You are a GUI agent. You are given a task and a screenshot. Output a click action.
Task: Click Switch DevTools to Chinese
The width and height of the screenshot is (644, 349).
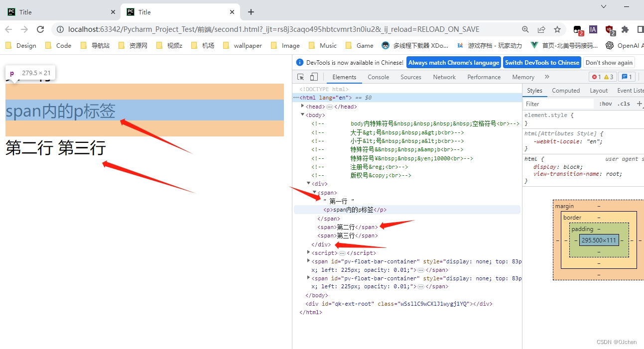tap(542, 63)
